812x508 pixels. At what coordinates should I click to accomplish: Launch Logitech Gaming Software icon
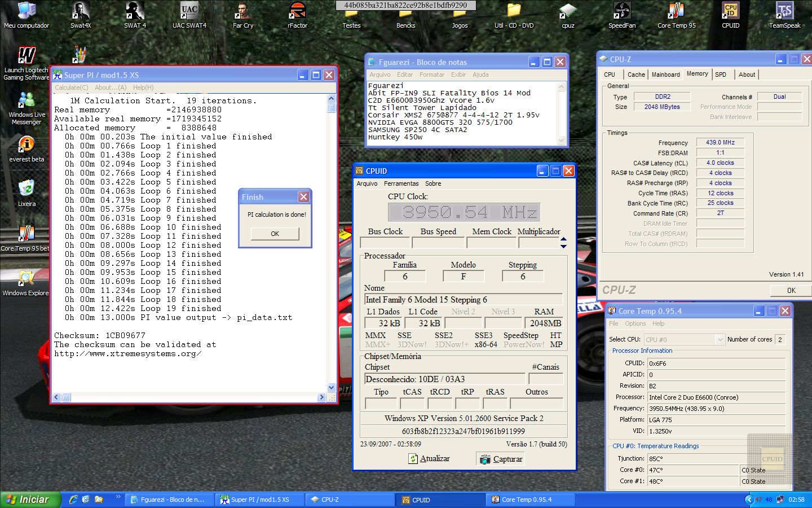click(x=26, y=63)
